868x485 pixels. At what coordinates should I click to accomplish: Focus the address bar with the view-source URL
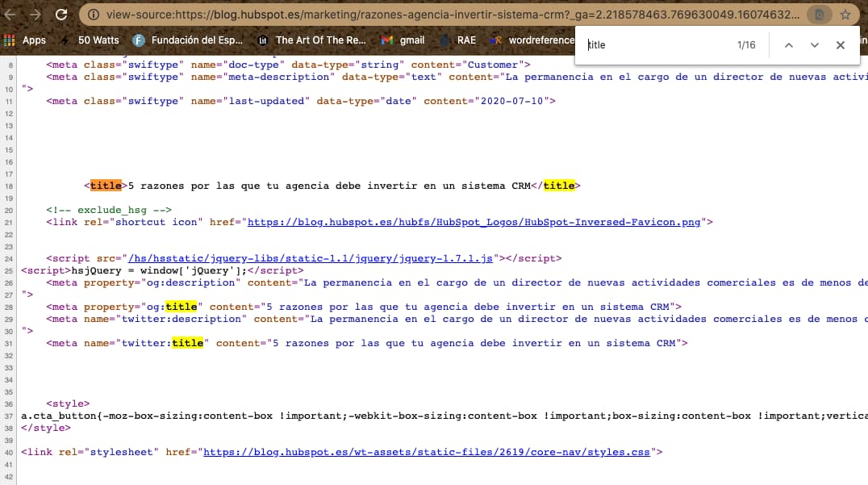tap(453, 15)
